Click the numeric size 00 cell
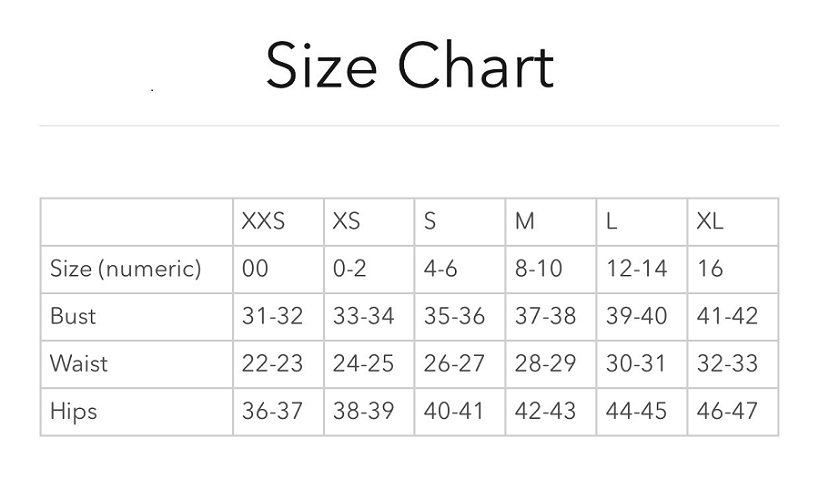This screenshot has height=500, width=819. [256, 268]
